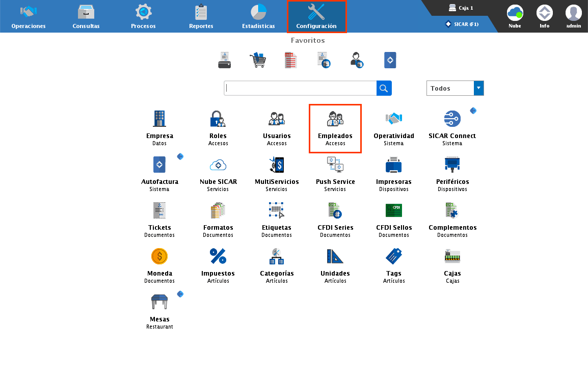Open the Etiquetas label documents
Image resolution: width=588 pixels, height=378 pixels.
[x=277, y=215]
